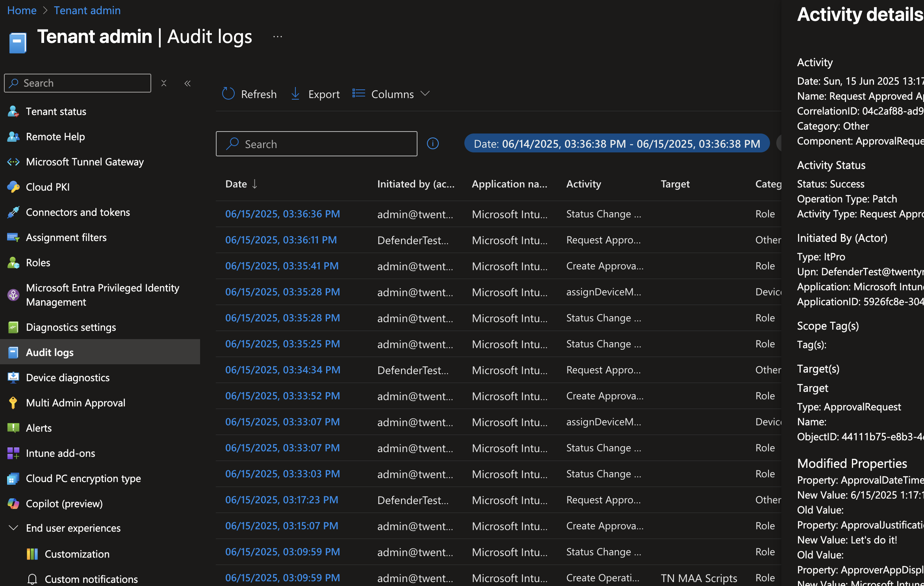Click the Privileged Identity Management icon

click(x=13, y=295)
